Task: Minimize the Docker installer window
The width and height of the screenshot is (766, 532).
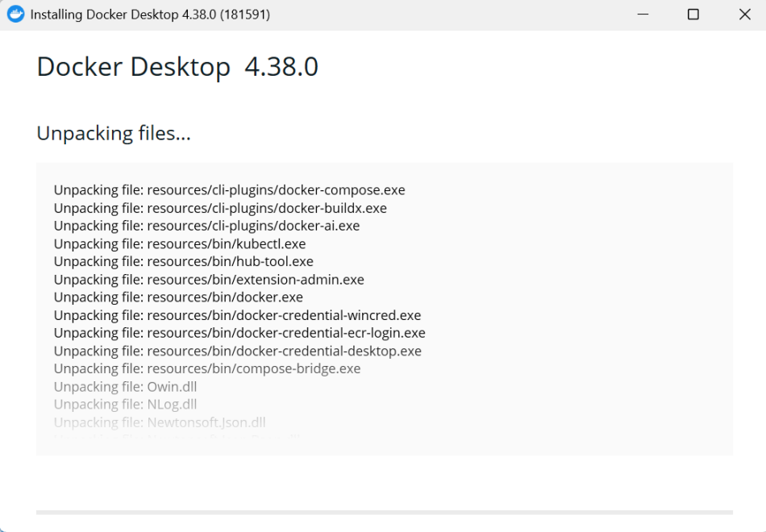Action: pyautogui.click(x=643, y=15)
